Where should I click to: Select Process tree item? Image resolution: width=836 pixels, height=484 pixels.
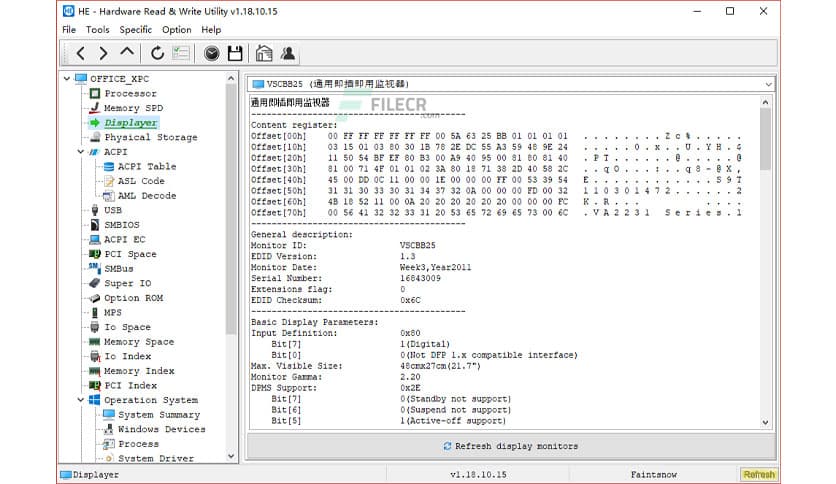pos(139,444)
